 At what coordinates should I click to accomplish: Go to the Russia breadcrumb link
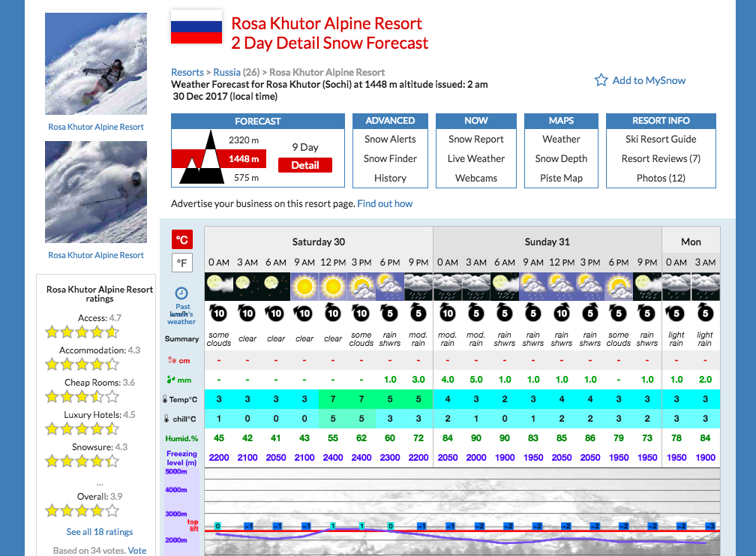pos(227,72)
